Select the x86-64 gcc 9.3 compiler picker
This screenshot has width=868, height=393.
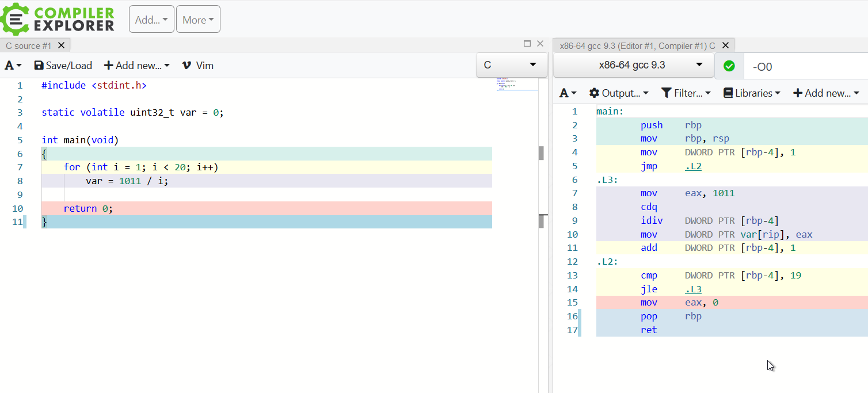pos(633,65)
